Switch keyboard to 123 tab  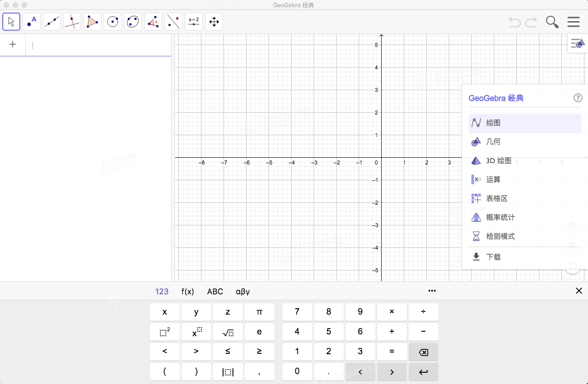[162, 292]
